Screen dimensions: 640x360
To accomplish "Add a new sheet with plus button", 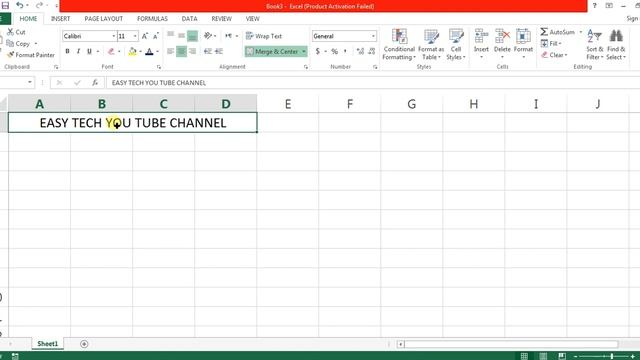I will tap(84, 344).
